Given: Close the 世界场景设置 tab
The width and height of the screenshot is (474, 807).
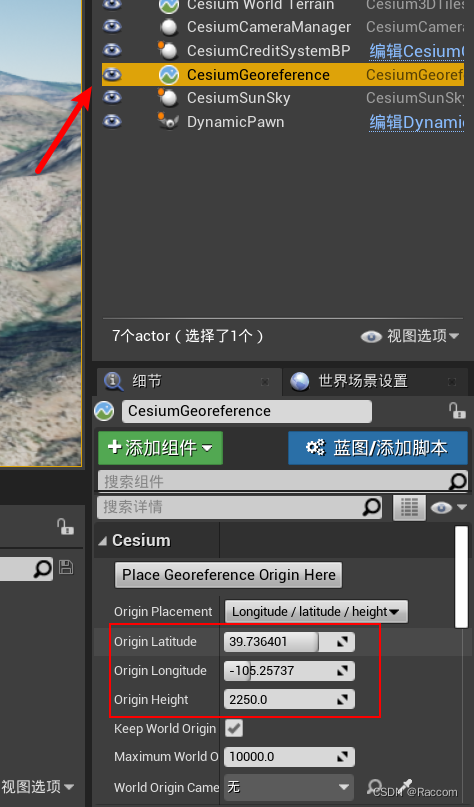Looking at the screenshot, I should pyautogui.click(x=452, y=381).
